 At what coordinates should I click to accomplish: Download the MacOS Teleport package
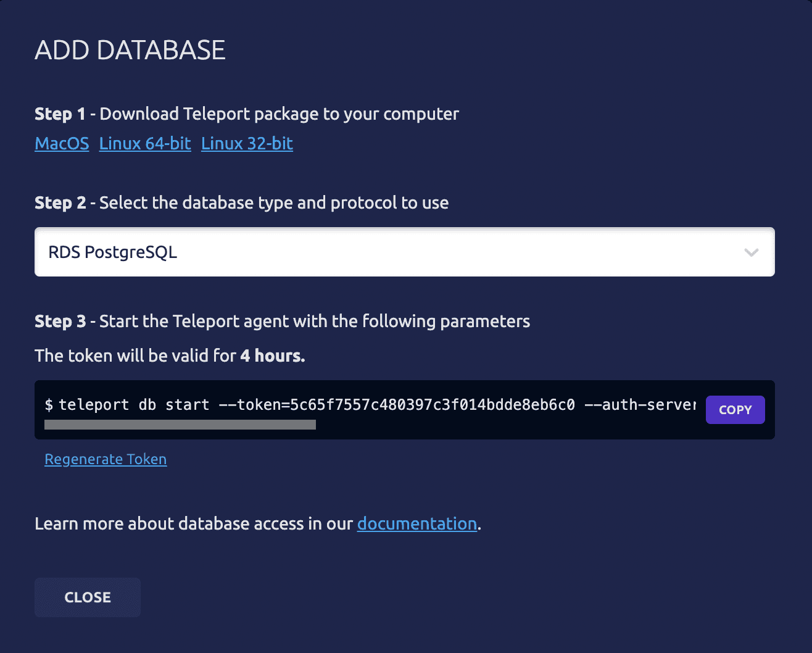pos(62,143)
